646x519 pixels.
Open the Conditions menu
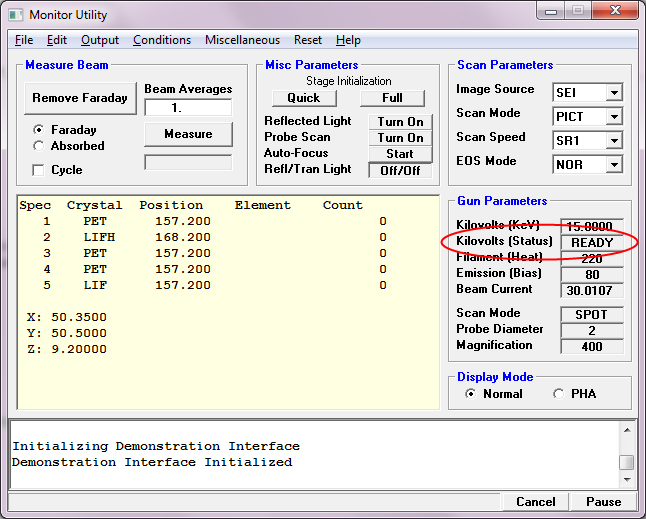pos(161,40)
